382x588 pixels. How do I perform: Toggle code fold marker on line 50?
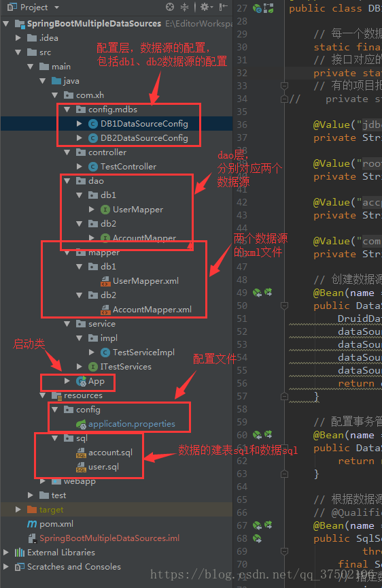click(284, 306)
